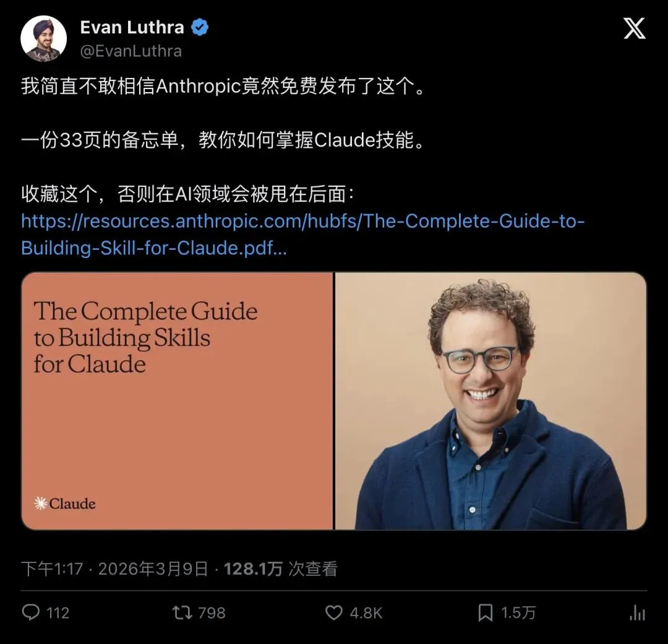The width and height of the screenshot is (668, 644).
Task: Click the 2026年3月9日 timestamp
Action: point(153,569)
